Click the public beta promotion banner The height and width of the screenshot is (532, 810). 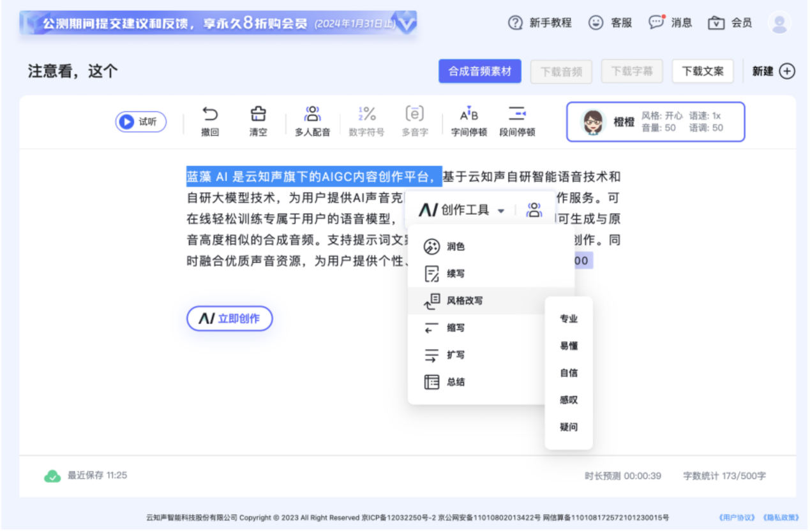(218, 24)
